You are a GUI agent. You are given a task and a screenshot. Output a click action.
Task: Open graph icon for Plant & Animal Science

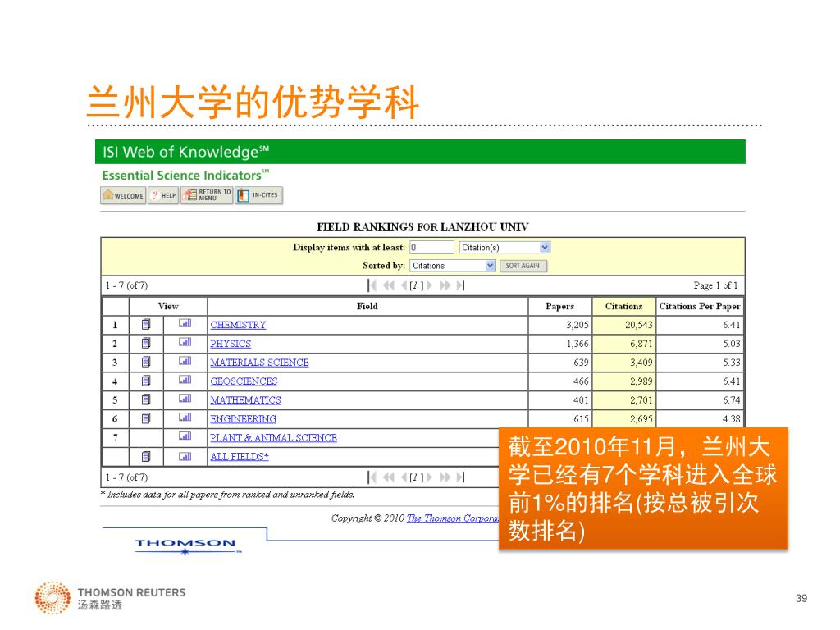pyautogui.click(x=185, y=436)
